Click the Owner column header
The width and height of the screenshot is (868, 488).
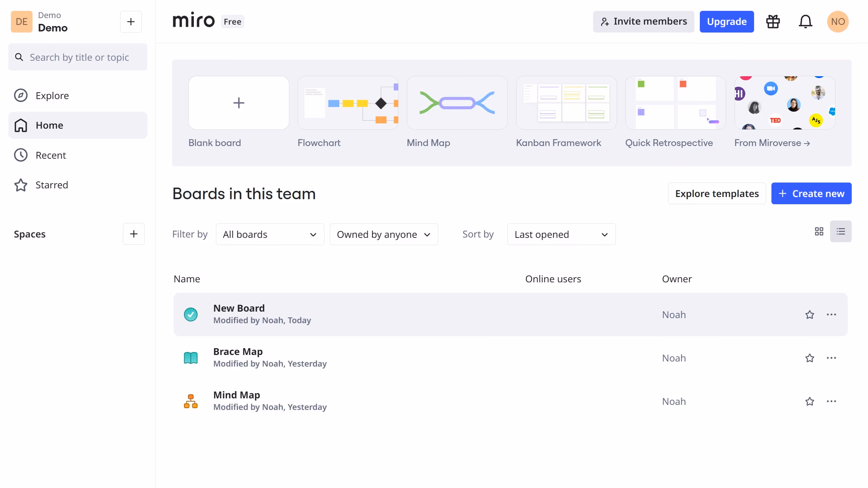point(677,279)
